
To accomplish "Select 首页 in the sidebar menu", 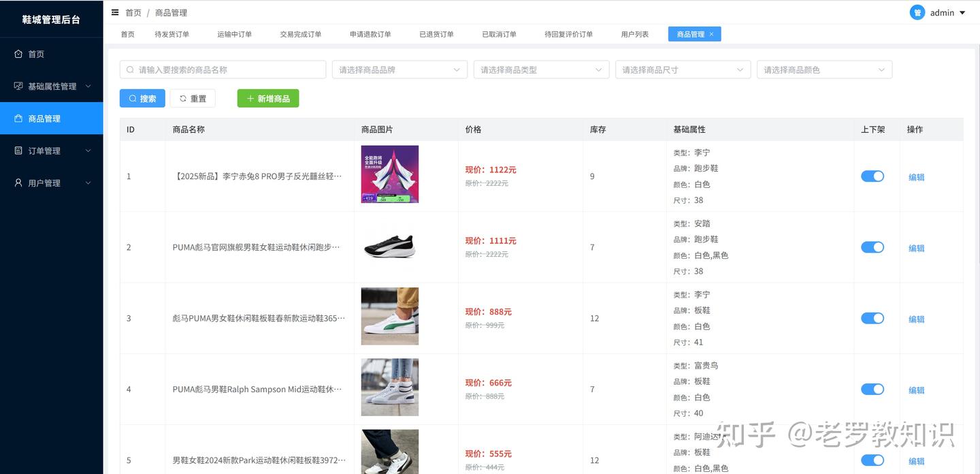I will [x=52, y=54].
